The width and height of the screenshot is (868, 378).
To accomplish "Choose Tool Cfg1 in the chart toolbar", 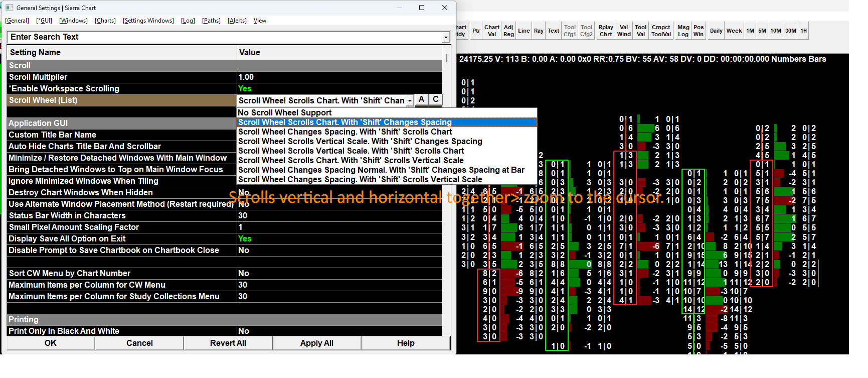I will pos(570,31).
